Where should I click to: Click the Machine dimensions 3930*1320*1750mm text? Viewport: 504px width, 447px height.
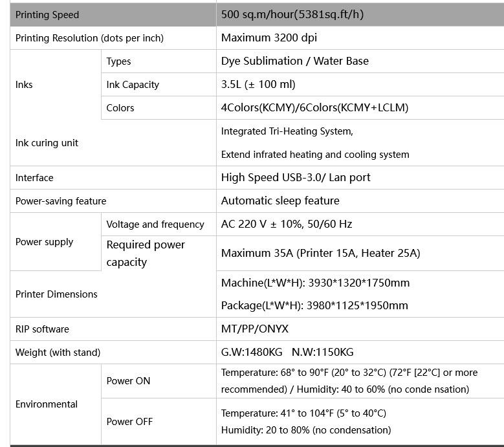pos(315,283)
